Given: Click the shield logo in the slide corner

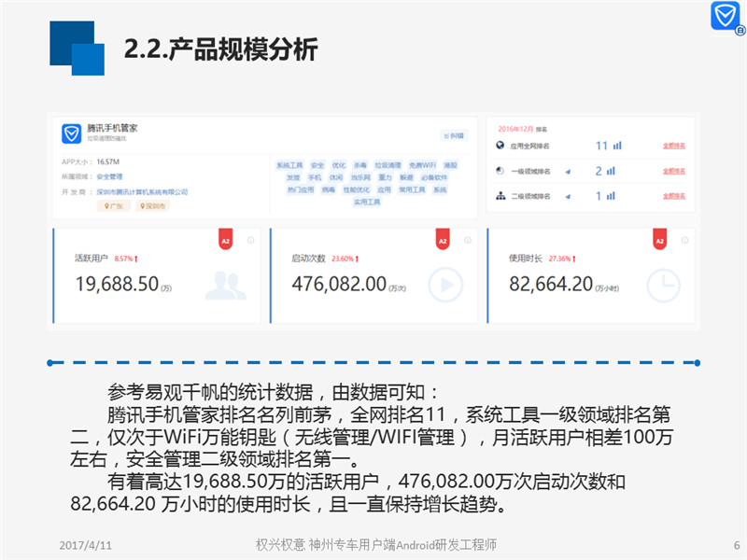Looking at the screenshot, I should click(x=726, y=16).
